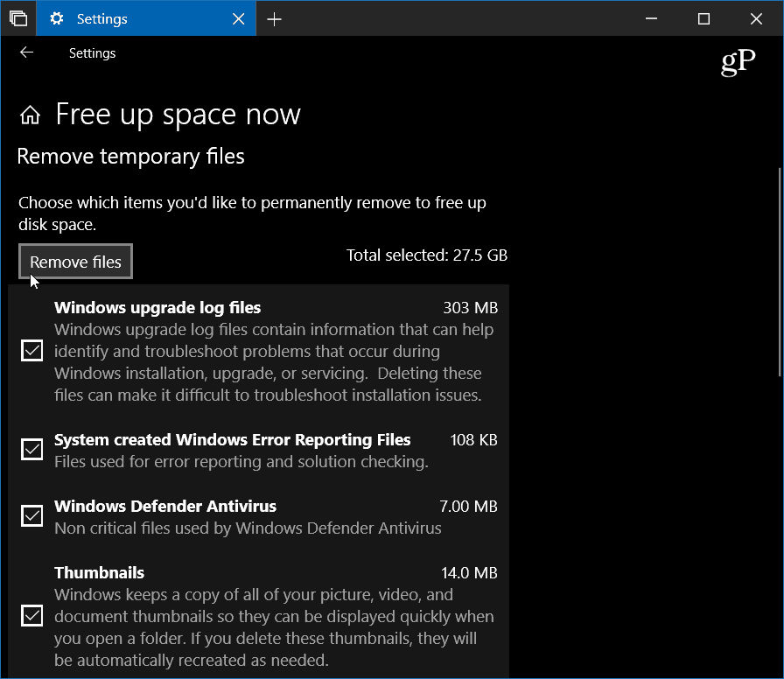The width and height of the screenshot is (784, 679).
Task: Click the vertical scrollbar thumb
Action: click(780, 272)
